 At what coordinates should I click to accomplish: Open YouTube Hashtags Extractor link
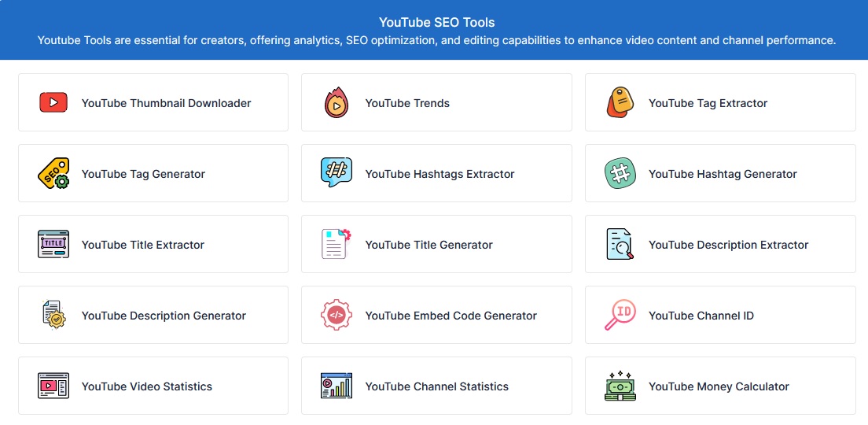click(440, 174)
